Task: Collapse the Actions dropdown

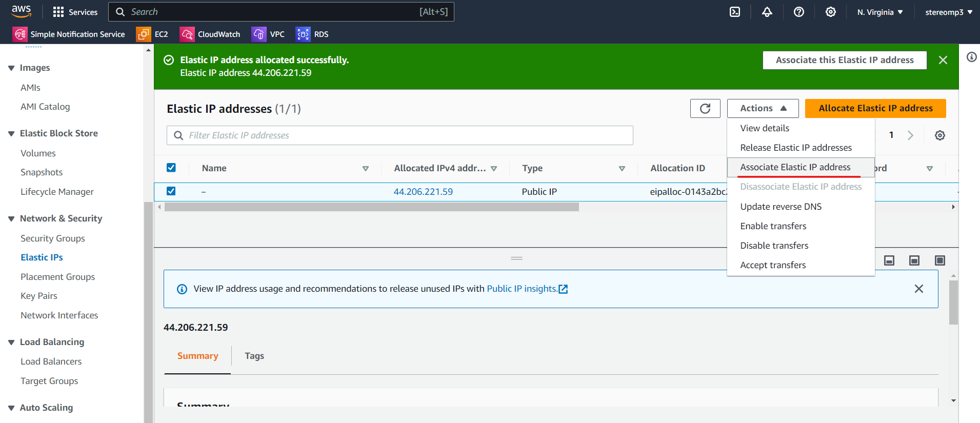Action: (763, 108)
